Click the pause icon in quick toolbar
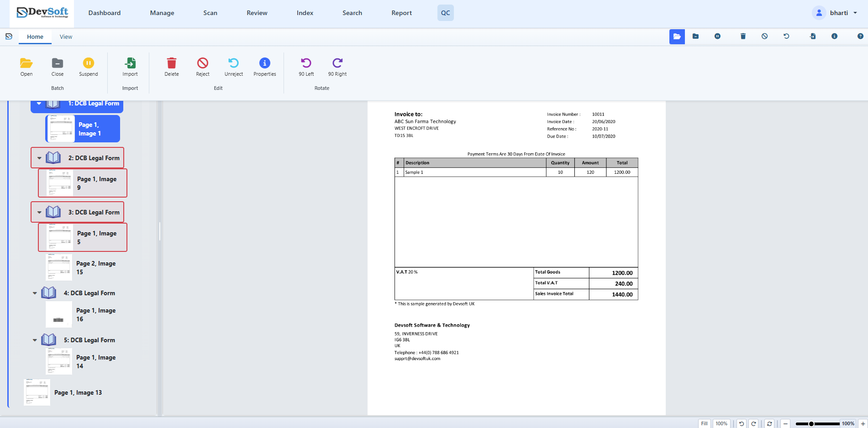The width and height of the screenshot is (868, 428). [717, 37]
